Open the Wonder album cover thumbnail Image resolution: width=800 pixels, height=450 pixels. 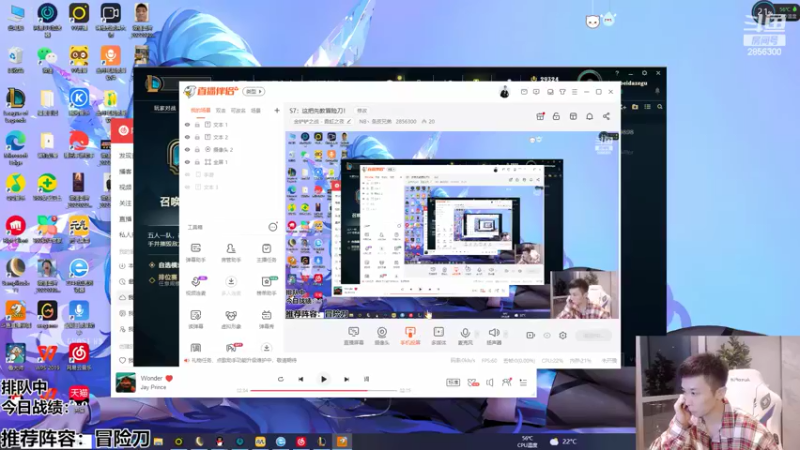click(x=126, y=383)
